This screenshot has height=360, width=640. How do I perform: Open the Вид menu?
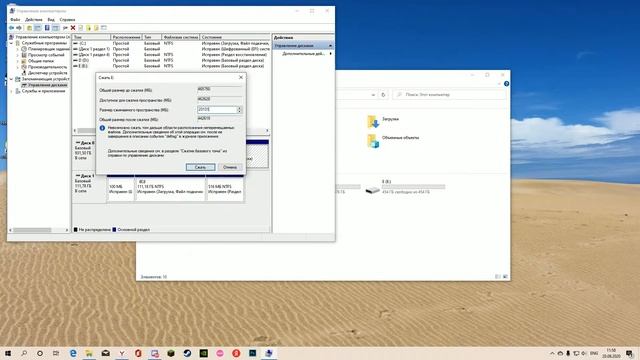click(x=51, y=20)
